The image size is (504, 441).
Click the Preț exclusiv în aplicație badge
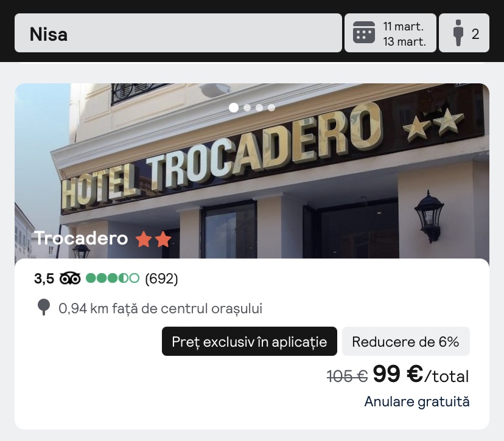point(250,341)
